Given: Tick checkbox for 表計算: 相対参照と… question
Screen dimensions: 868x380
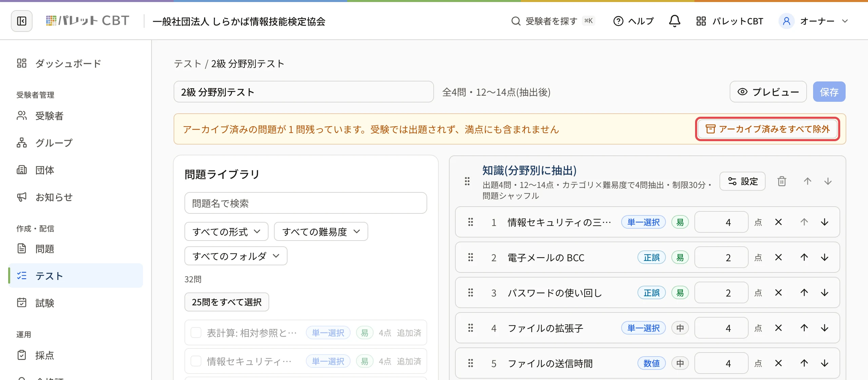Looking at the screenshot, I should (196, 333).
